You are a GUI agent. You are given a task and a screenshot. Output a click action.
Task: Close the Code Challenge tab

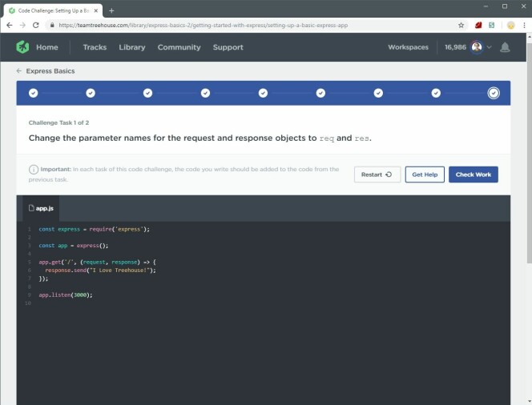(x=96, y=11)
